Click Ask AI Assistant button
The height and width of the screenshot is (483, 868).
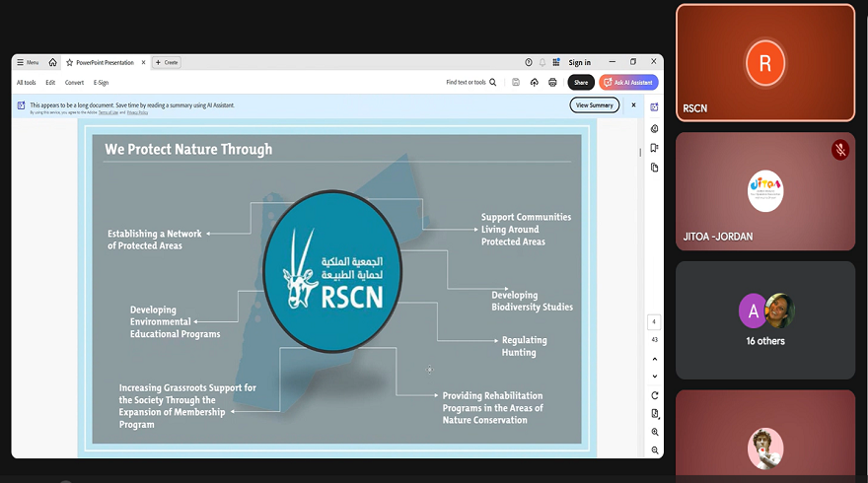(x=628, y=83)
